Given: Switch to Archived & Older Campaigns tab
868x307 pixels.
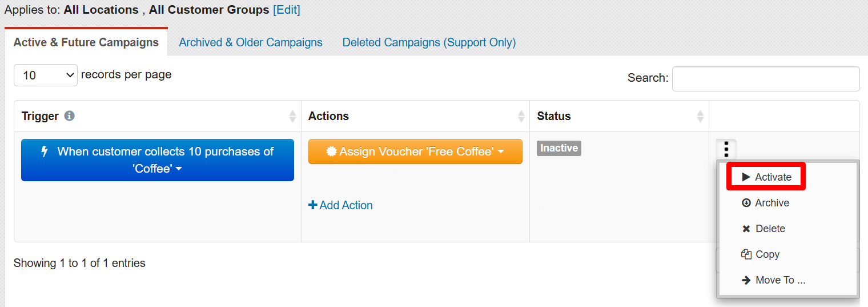Looking at the screenshot, I should 251,42.
